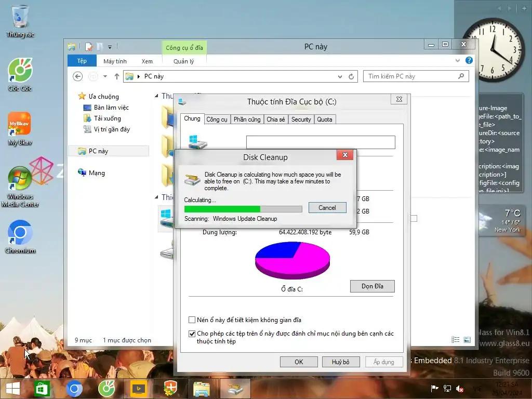This screenshot has width=532, height=399.
Task: Switch to the Công cụ properties tab
Action: click(217, 119)
